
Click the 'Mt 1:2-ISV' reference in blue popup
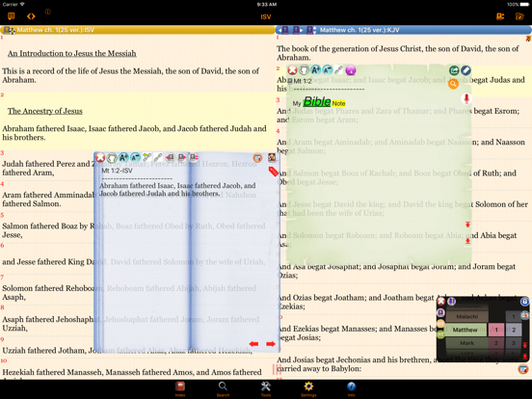tap(117, 171)
